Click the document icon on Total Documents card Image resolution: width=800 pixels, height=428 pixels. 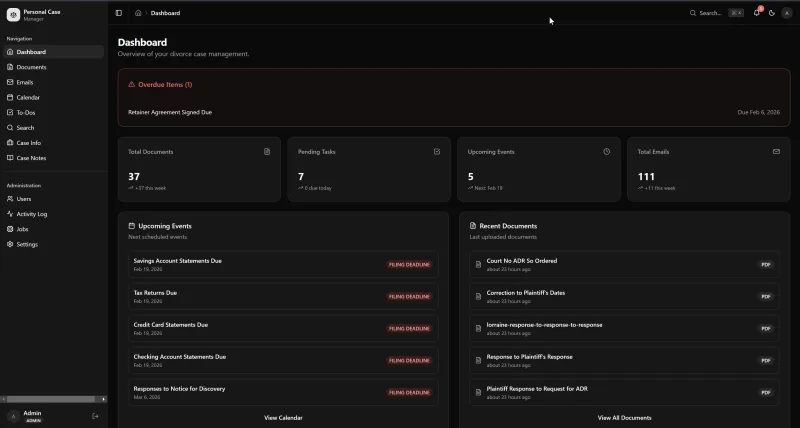coord(267,152)
